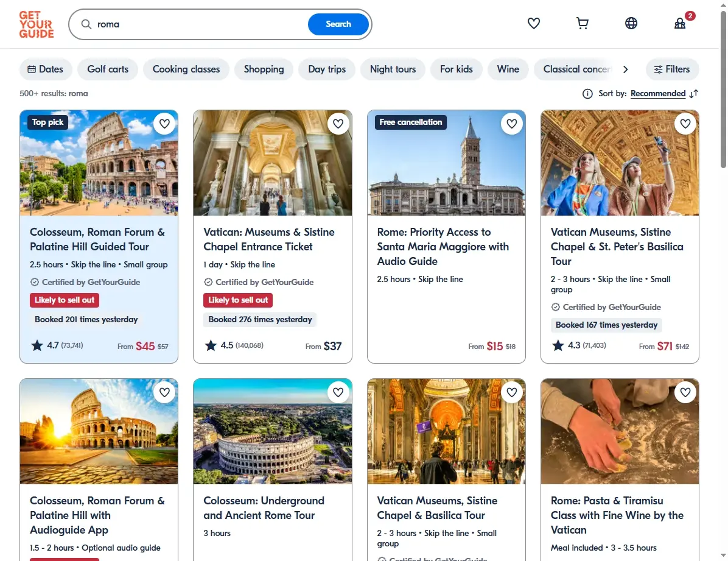Click the blue Search button
728x561 pixels.
[338, 24]
